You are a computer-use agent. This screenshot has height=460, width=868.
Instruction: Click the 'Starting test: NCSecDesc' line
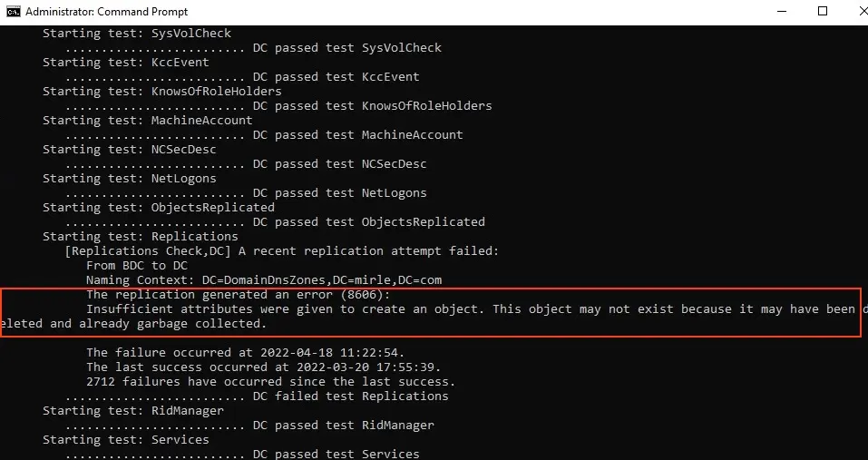coord(129,150)
